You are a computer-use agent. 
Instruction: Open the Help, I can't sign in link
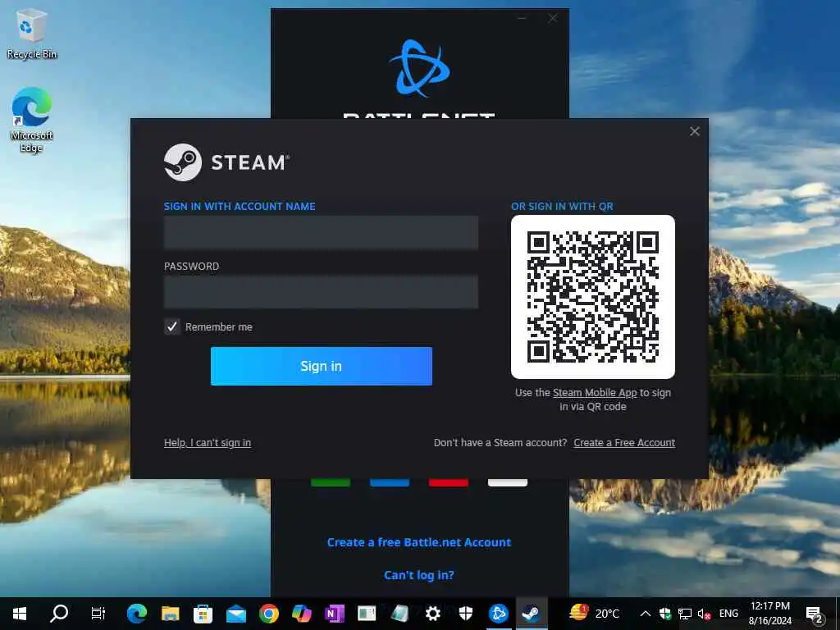click(208, 442)
